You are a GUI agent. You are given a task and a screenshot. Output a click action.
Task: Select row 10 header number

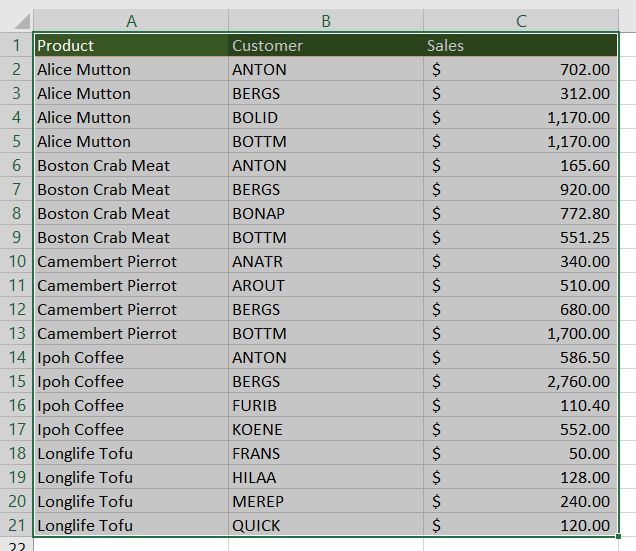[16, 261]
